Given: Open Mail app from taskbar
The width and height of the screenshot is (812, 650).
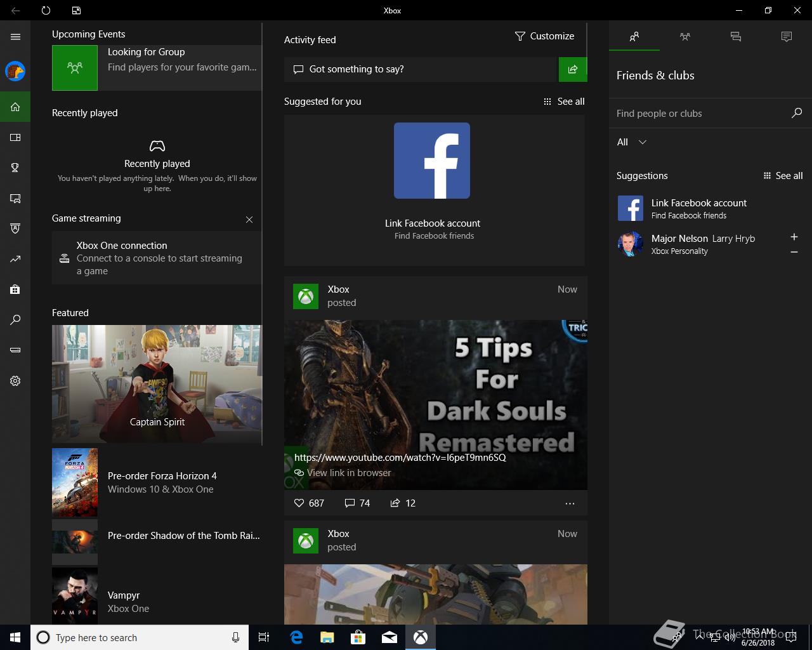Looking at the screenshot, I should pyautogui.click(x=390, y=637).
